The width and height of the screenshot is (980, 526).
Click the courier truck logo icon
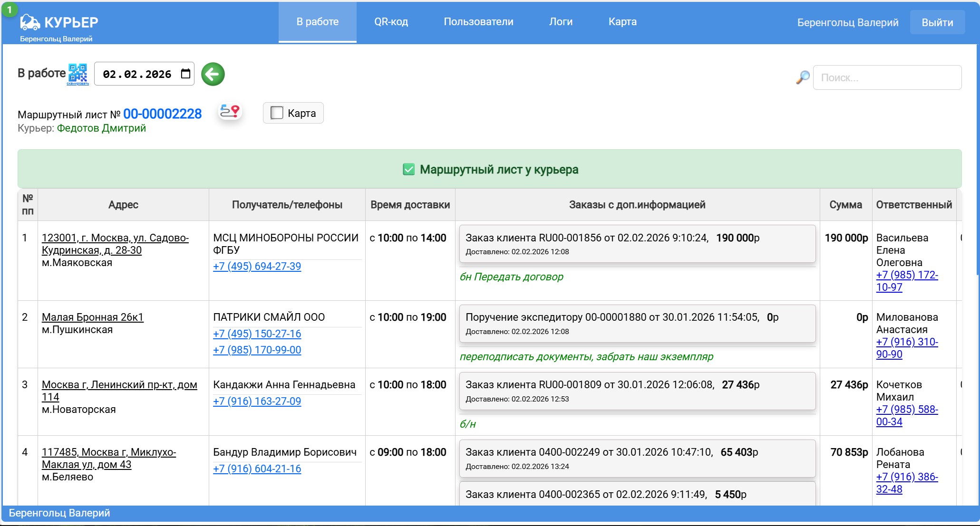30,22
